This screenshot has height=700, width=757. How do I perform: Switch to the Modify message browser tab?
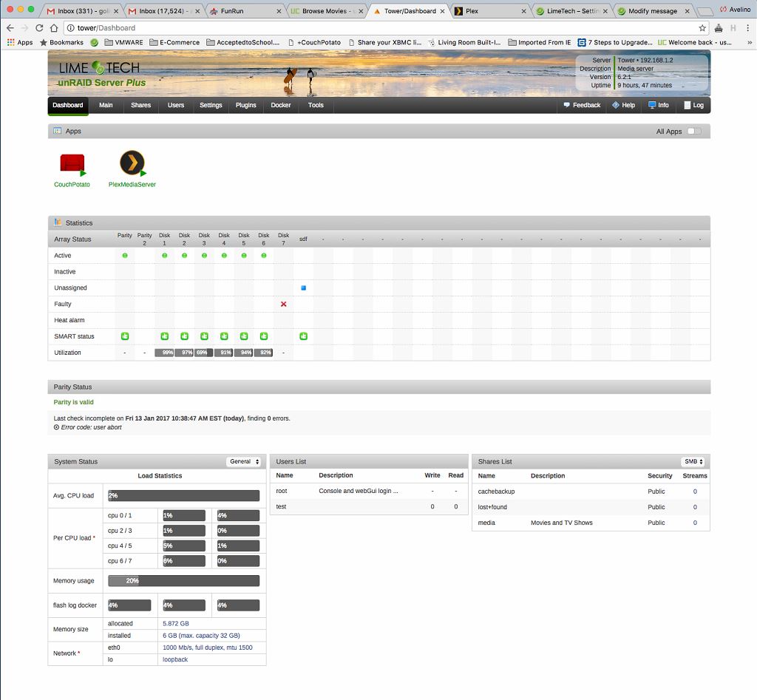654,11
